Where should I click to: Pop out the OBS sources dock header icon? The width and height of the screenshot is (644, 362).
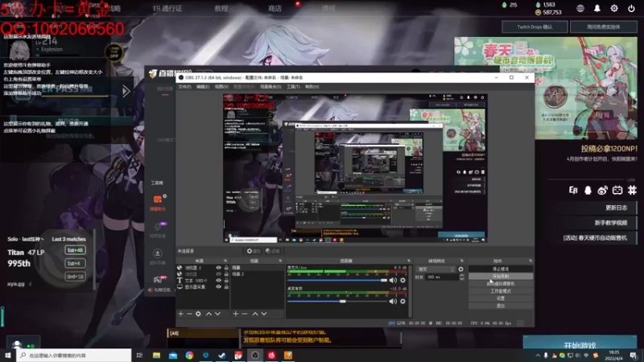click(x=225, y=261)
